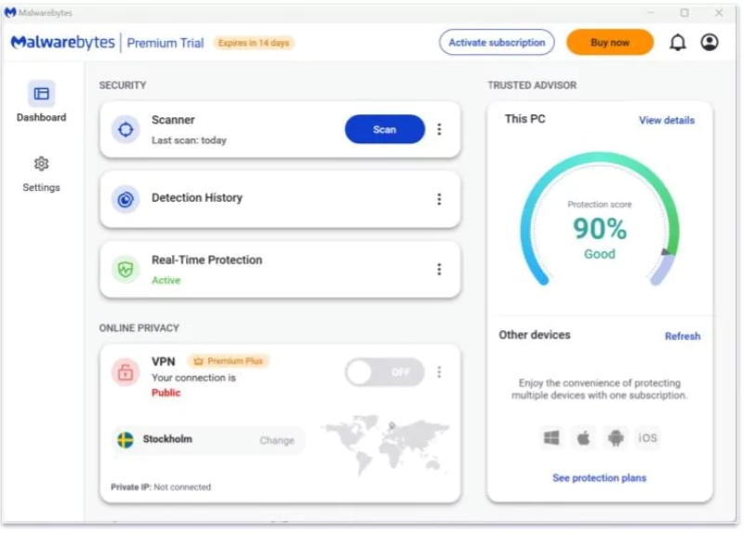Click the Expires in 14 days badge
Viewport: 756px width, 534px height.
point(254,43)
